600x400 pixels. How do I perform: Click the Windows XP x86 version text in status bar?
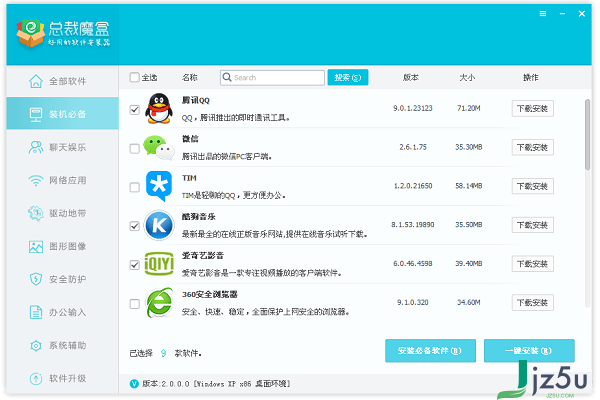point(216,384)
